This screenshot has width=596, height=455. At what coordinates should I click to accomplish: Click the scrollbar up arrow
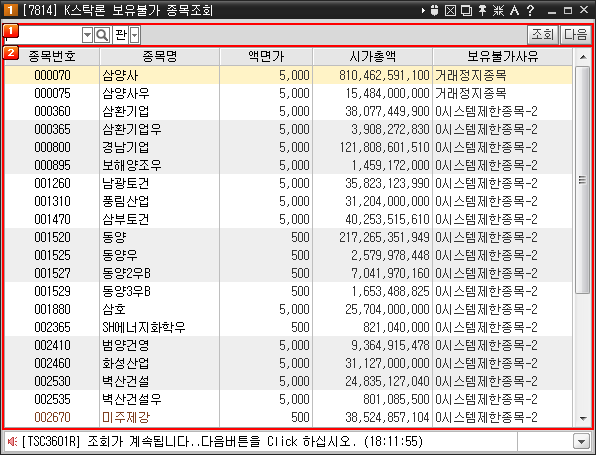[x=583, y=57]
